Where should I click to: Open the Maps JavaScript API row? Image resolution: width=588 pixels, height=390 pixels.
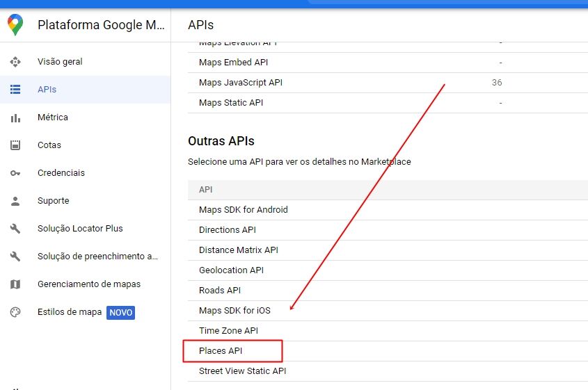tap(388, 83)
